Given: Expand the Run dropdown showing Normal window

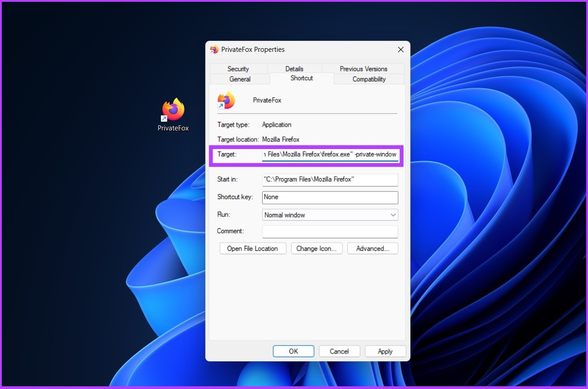Looking at the screenshot, I should (330, 215).
